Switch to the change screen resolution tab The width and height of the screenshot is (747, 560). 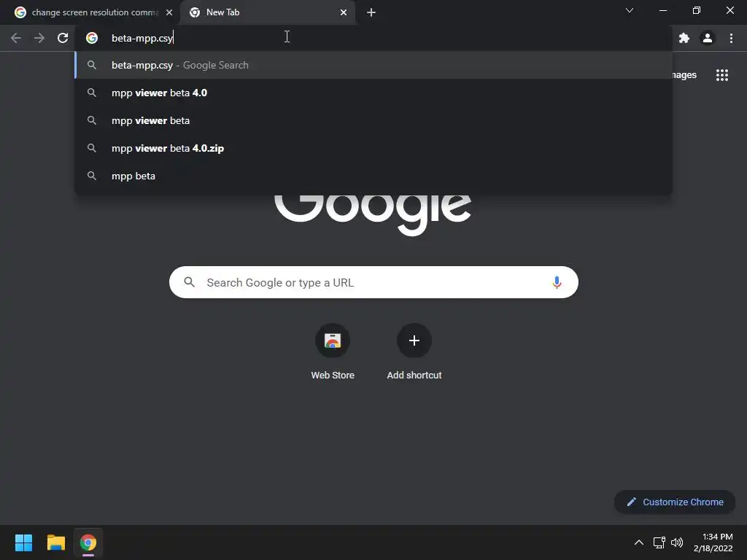(x=94, y=12)
